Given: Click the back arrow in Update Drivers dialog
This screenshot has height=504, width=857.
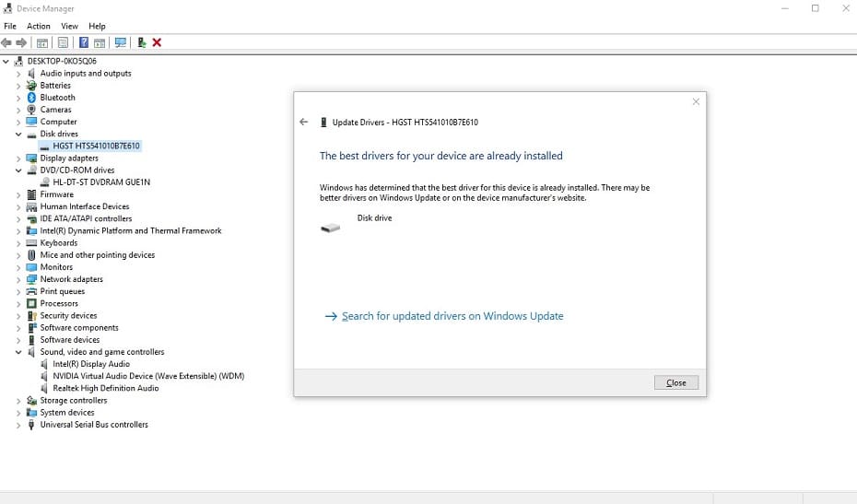Looking at the screenshot, I should tap(304, 122).
